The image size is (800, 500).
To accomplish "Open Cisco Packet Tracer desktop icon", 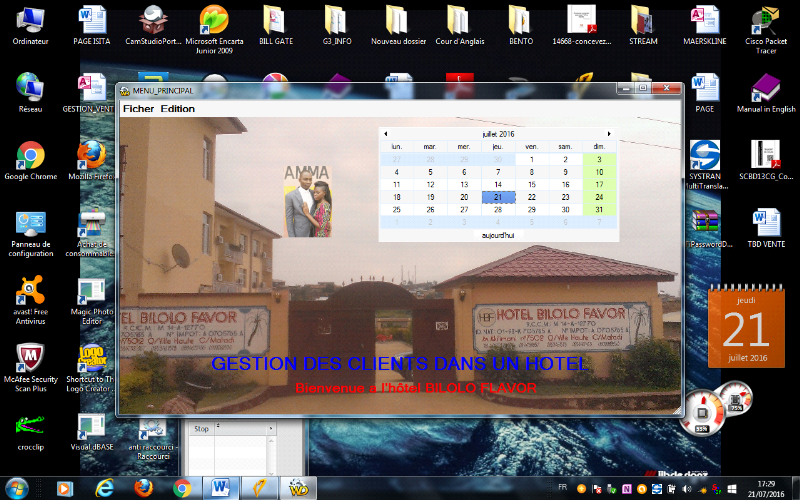I will [766, 30].
